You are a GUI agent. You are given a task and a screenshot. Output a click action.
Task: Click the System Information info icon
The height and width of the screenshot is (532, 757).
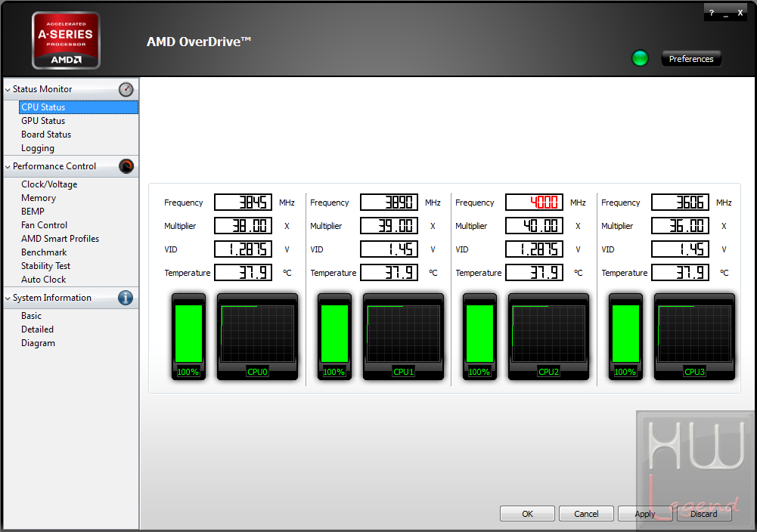[126, 298]
